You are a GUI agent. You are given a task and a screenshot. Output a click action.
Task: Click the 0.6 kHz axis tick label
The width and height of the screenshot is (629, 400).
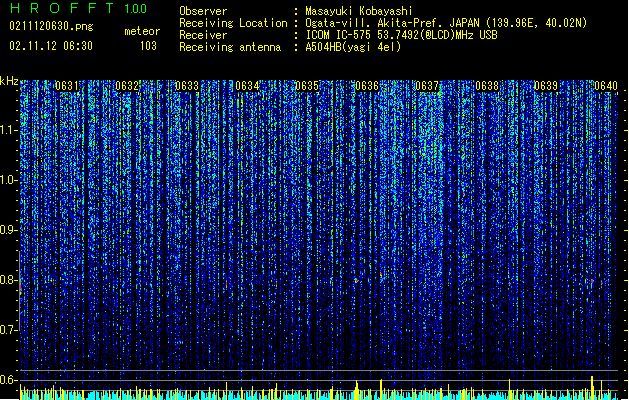pos(9,380)
